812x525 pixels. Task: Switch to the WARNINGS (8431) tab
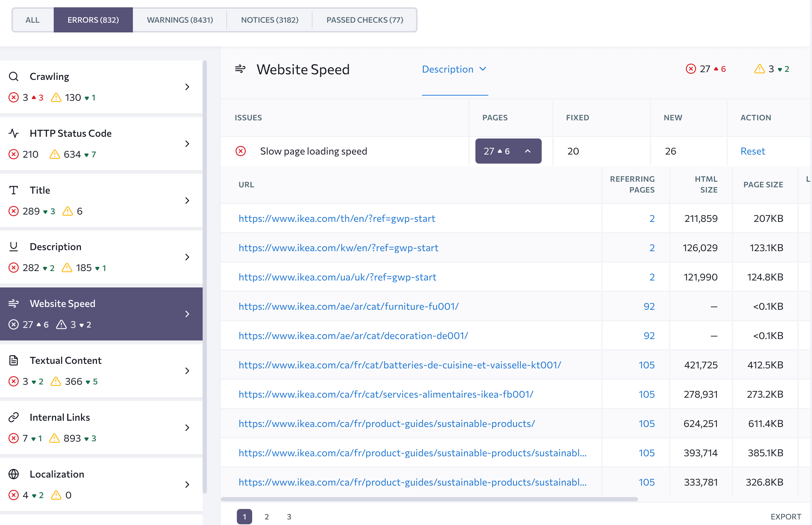pyautogui.click(x=180, y=20)
